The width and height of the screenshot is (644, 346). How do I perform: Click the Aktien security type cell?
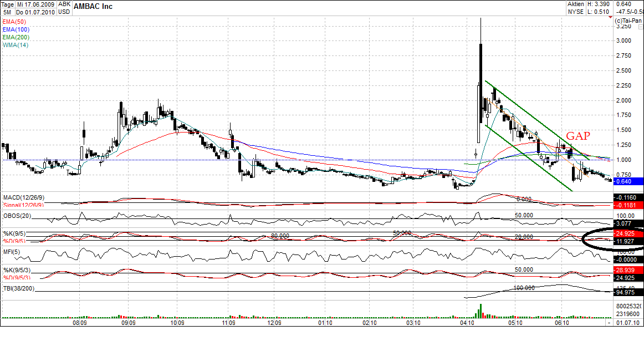point(576,4)
